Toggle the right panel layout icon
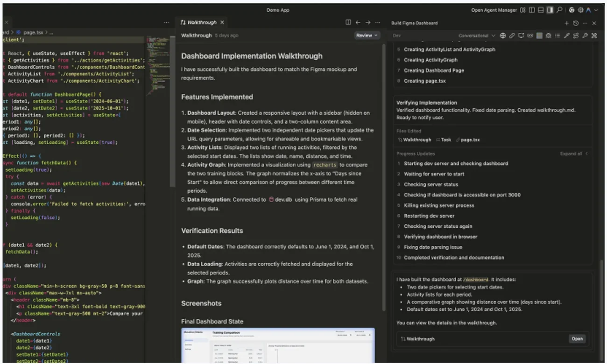This screenshot has width=607, height=364. coord(550,10)
